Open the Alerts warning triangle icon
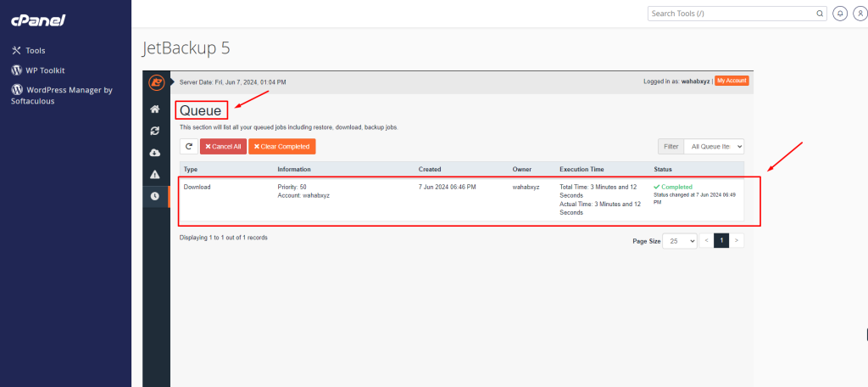Screen dimensions: 868x387 point(155,174)
